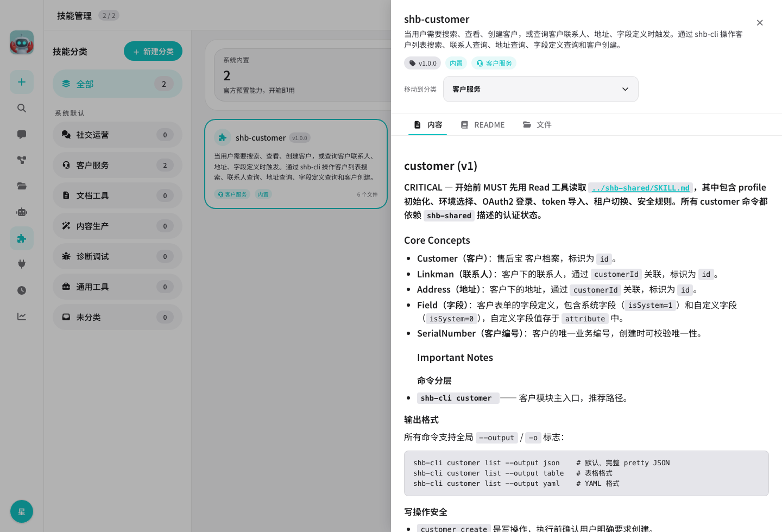The width and height of the screenshot is (782, 532).
Task: Click the 全部 layers icon
Action: [x=66, y=84]
